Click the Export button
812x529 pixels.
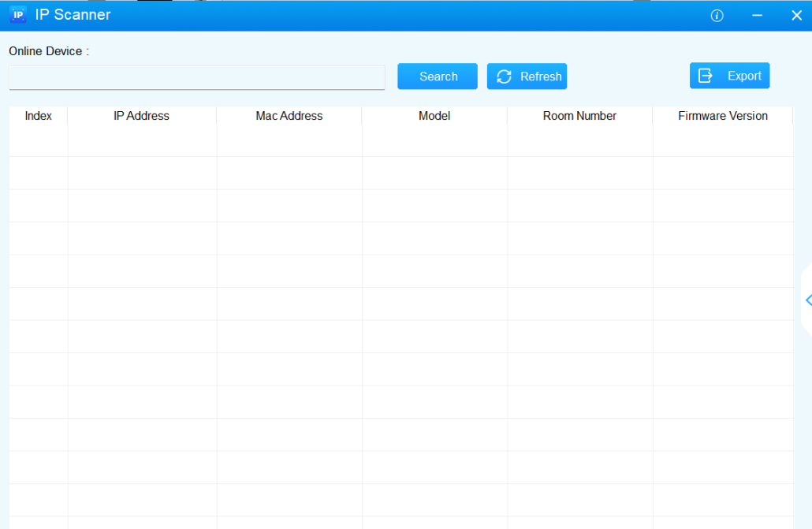pos(730,76)
